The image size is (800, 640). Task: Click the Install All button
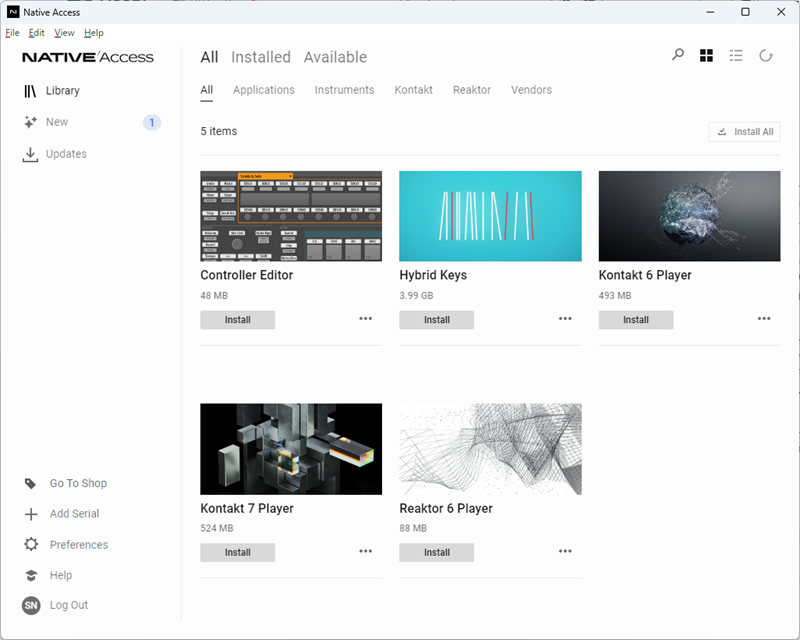(x=744, y=132)
